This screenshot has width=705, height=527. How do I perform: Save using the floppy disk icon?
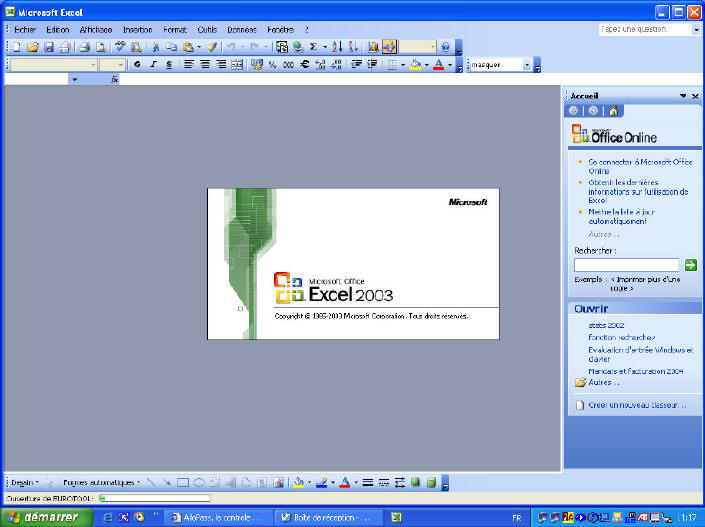(x=49, y=47)
